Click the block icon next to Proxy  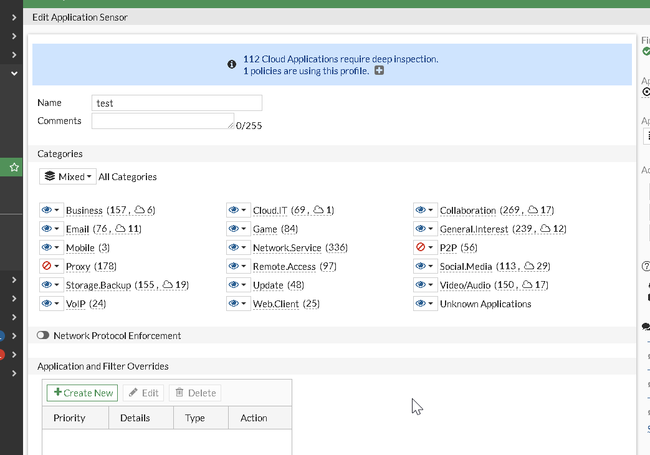[46, 267]
